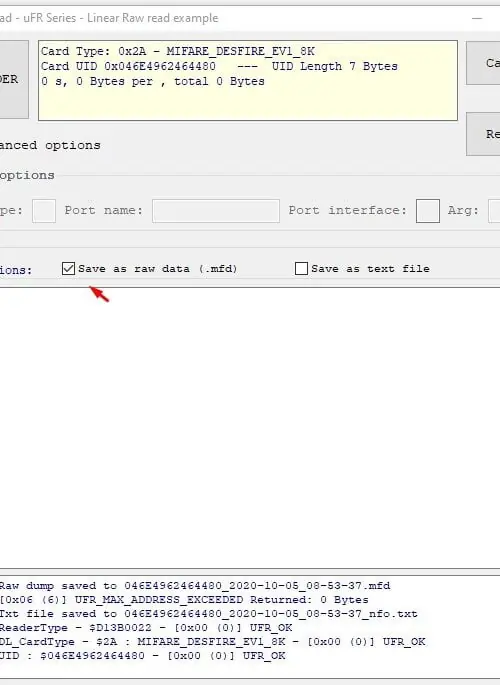Viewport: 500px width, 685px height.
Task: Click the cut-off "ER" reader button on the left
Action: [x=14, y=80]
